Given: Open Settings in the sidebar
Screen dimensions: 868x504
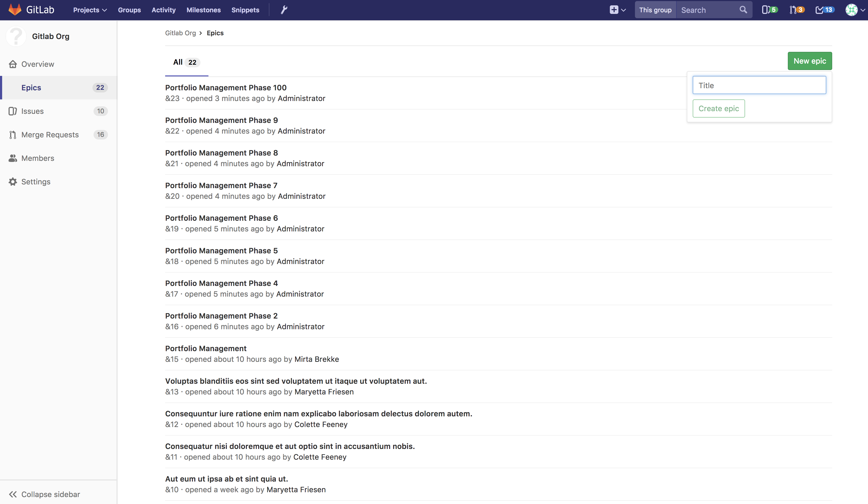Looking at the screenshot, I should point(36,181).
